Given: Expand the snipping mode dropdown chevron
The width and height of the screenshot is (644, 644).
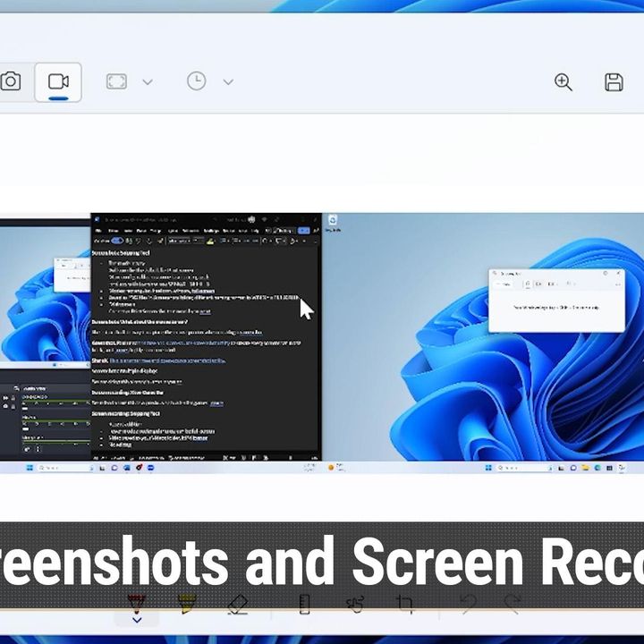Looking at the screenshot, I should click(x=148, y=82).
